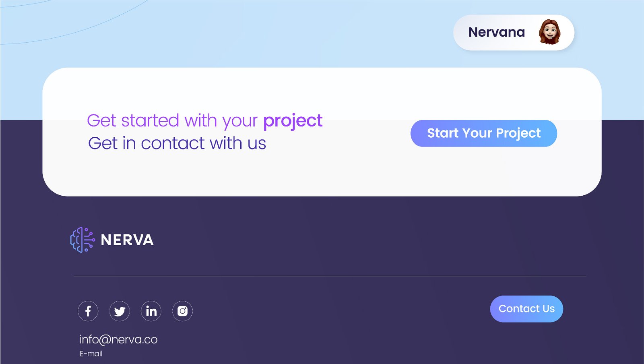Click the small E-mail label
The height and width of the screenshot is (364, 644).
point(91,354)
